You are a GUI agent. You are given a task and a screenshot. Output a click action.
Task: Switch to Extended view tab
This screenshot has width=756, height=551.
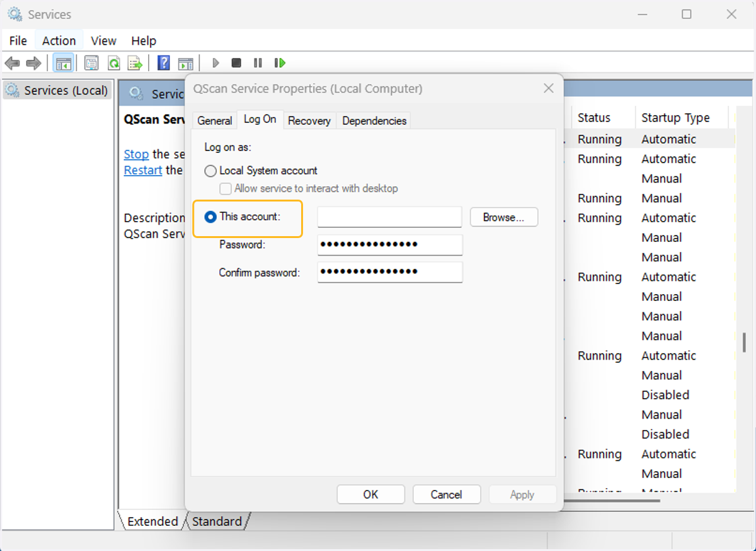152,521
